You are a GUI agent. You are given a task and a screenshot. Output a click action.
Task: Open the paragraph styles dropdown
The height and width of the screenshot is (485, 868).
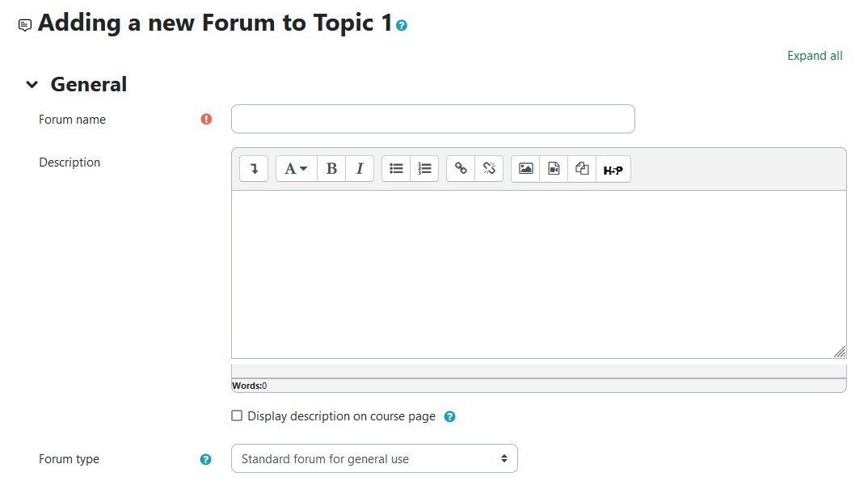pos(297,169)
